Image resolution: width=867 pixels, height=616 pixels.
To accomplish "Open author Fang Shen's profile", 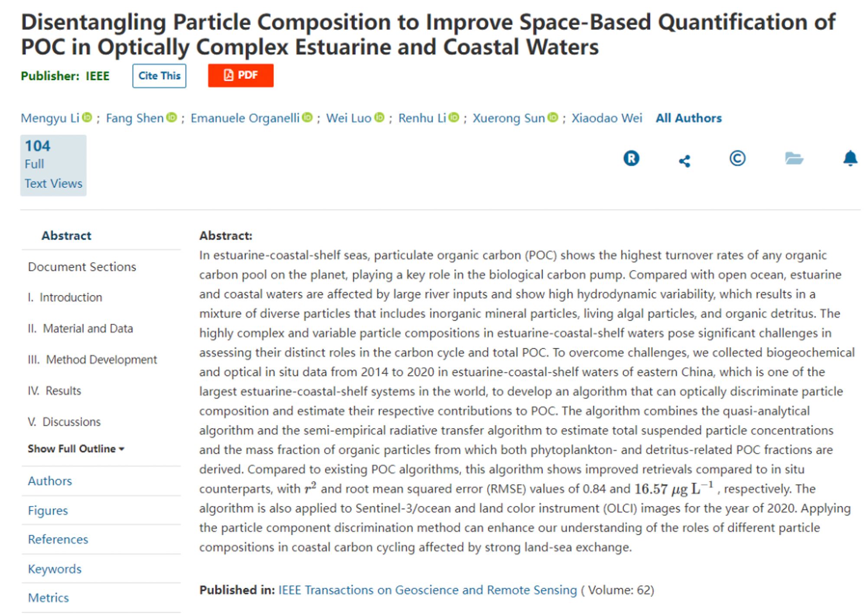I will (x=135, y=118).
